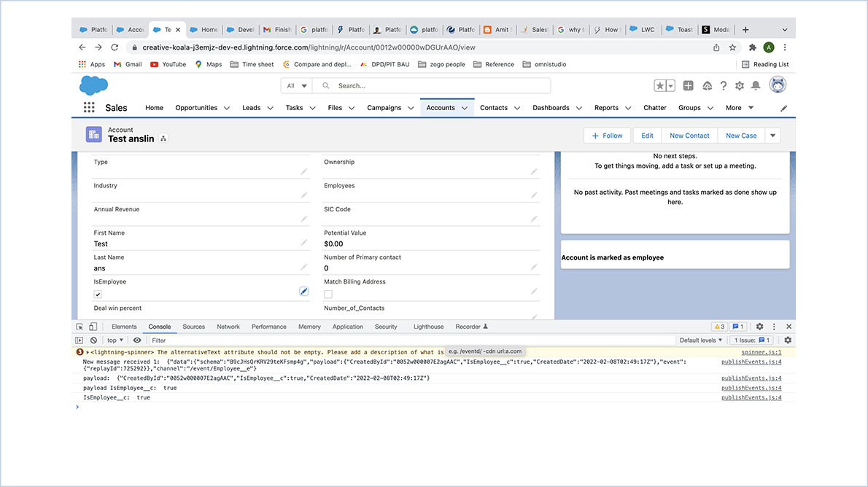Open Salesforce Setup via the gear icon
The image size is (868, 487).
739,85
